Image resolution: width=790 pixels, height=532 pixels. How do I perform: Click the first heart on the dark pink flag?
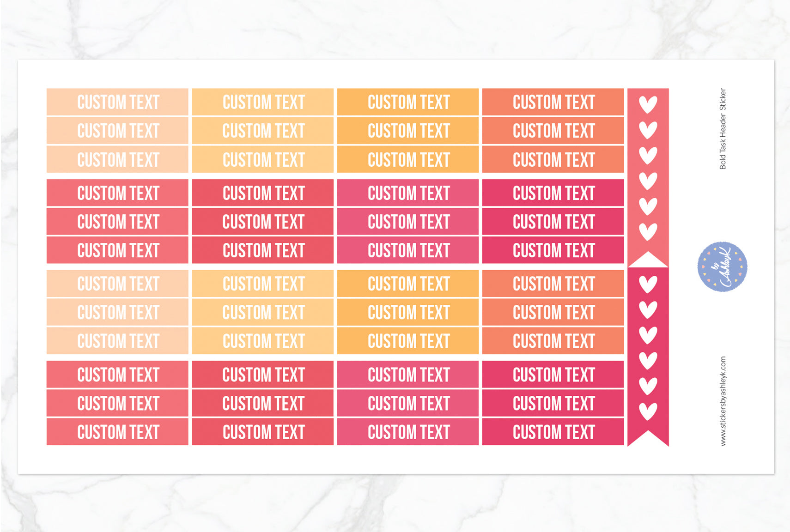(x=648, y=284)
